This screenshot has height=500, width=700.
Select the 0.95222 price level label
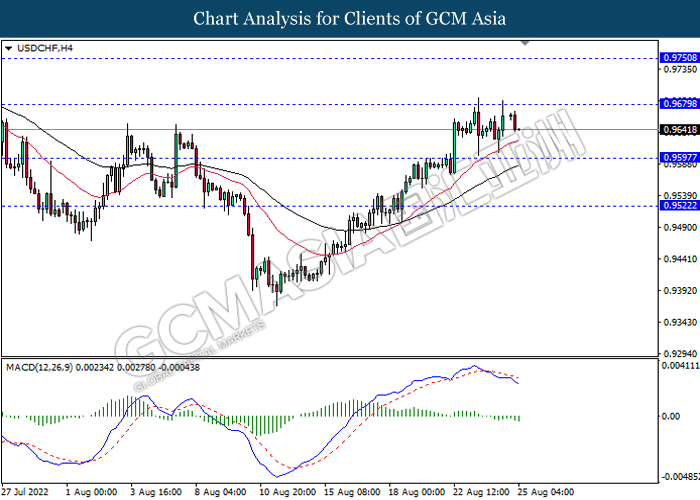[x=679, y=205]
